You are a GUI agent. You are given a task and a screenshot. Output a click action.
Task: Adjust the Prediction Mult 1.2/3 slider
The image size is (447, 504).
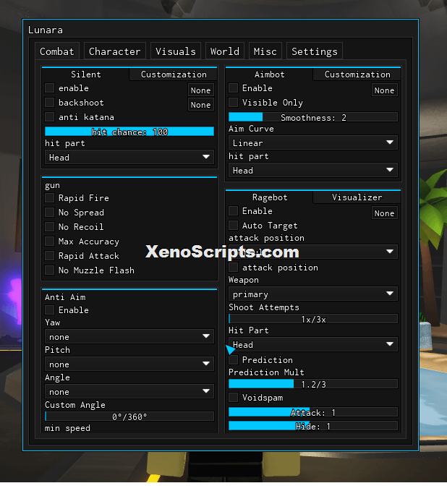[313, 384]
